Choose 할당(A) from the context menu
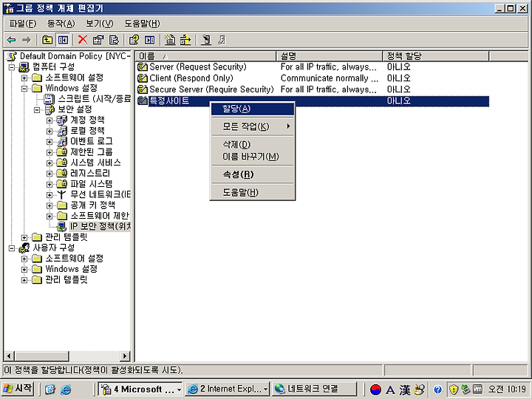 point(253,109)
